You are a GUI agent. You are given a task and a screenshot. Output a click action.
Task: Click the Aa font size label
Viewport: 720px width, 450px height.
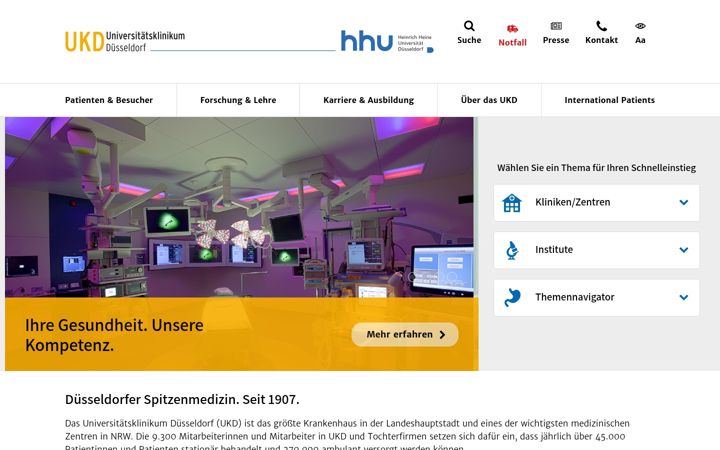(640, 40)
